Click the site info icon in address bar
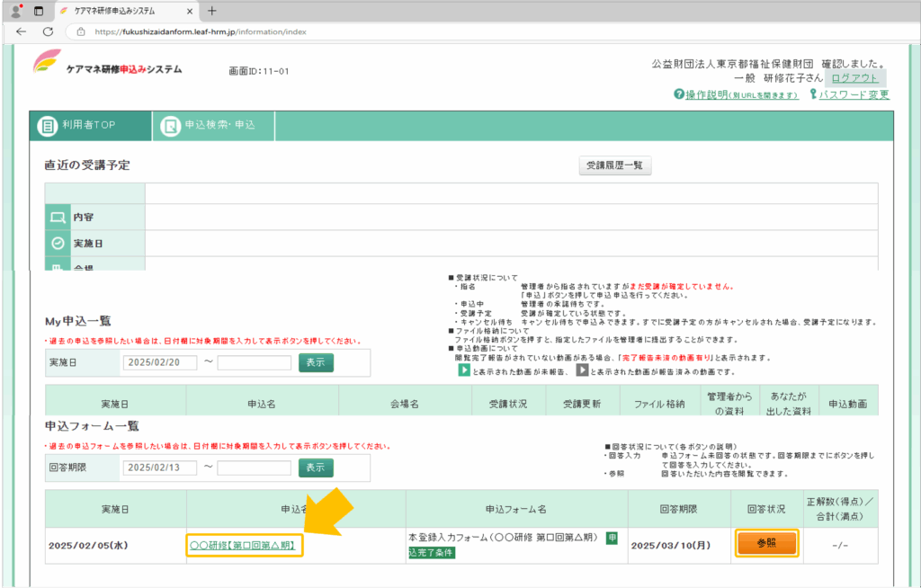921x588 pixels. 80,31
